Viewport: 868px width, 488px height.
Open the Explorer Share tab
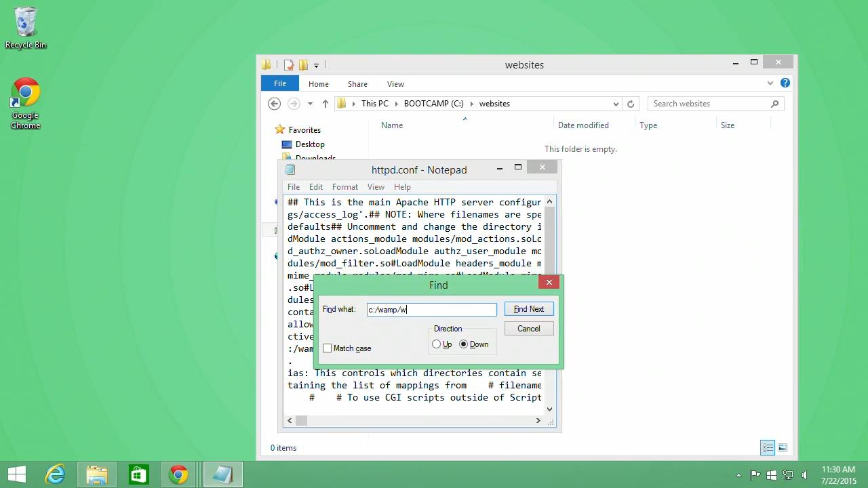coord(357,84)
